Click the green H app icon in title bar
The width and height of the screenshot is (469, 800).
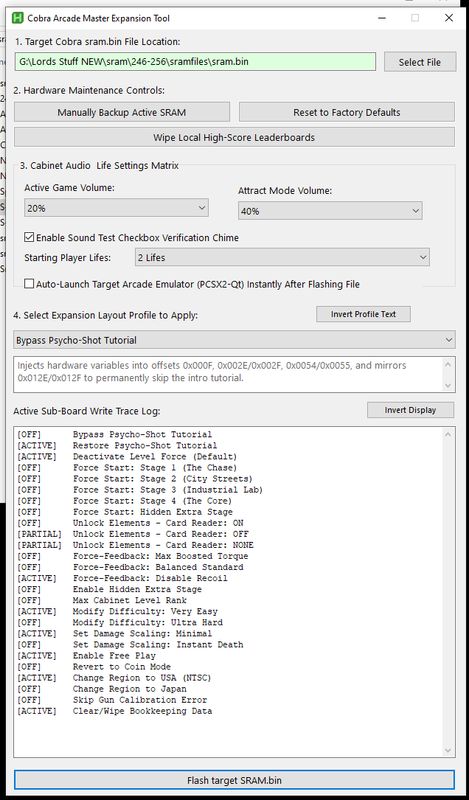pyautogui.click(x=18, y=18)
